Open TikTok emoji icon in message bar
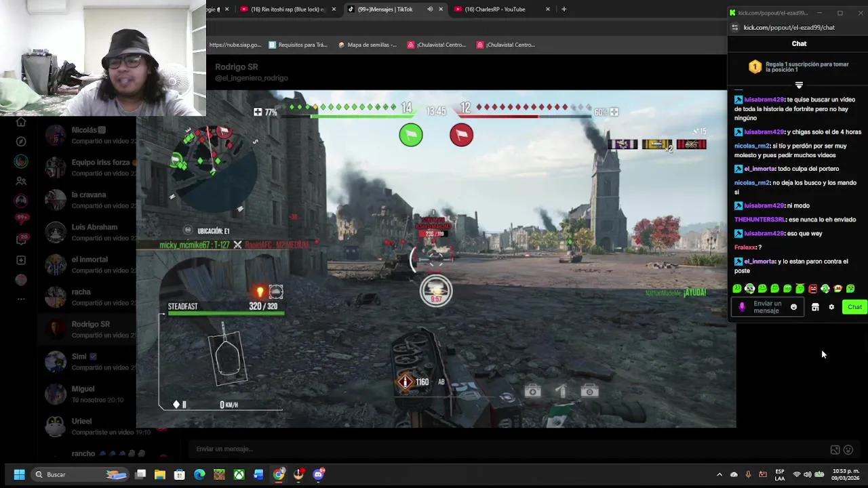Image resolution: width=868 pixels, height=488 pixels. coord(848,450)
